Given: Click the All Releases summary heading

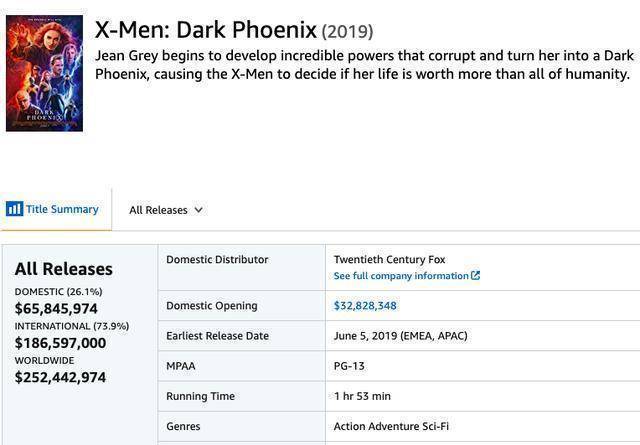Looking at the screenshot, I should [x=64, y=269].
